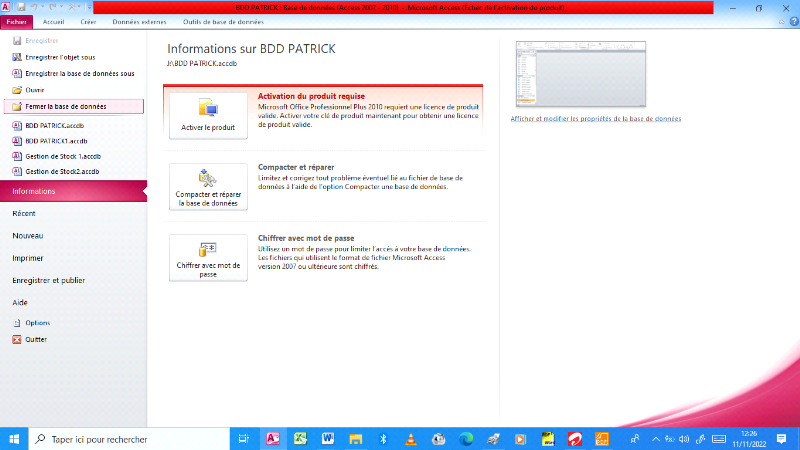Open Word from the Windows taskbar
Image resolution: width=800 pixels, height=450 pixels.
(x=327, y=439)
